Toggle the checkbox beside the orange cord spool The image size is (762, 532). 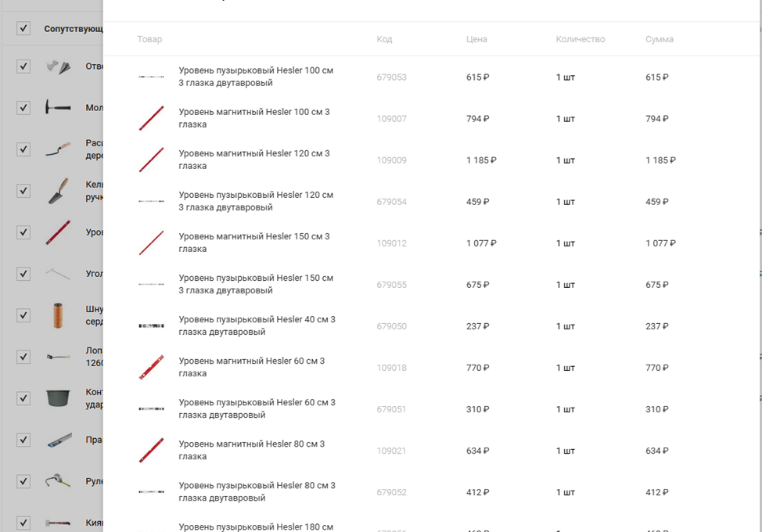pyautogui.click(x=23, y=315)
